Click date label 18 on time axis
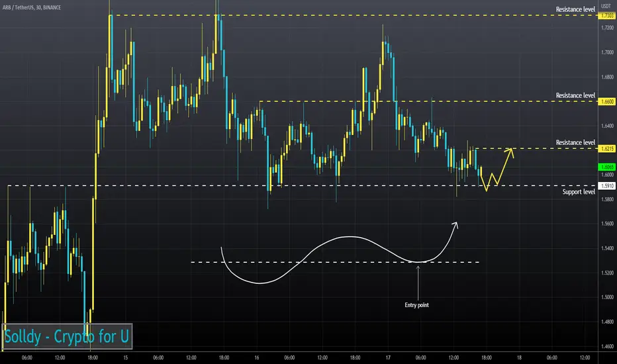 click(x=519, y=357)
